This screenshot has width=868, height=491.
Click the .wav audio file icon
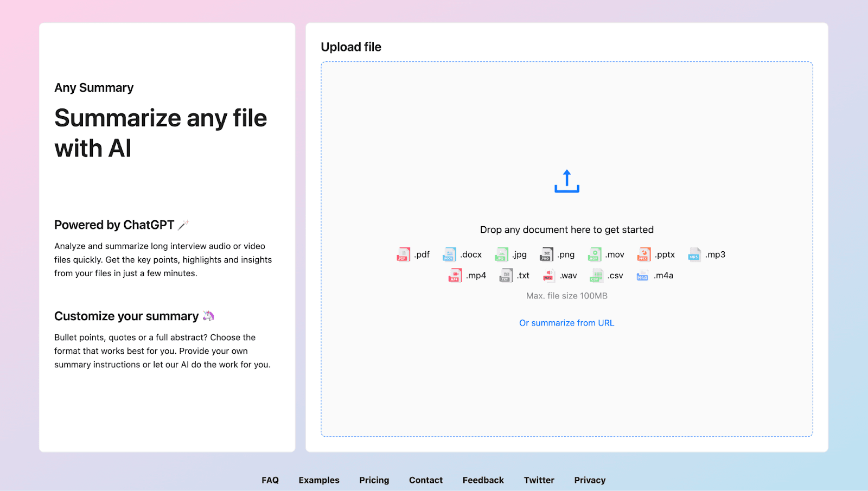click(x=548, y=276)
